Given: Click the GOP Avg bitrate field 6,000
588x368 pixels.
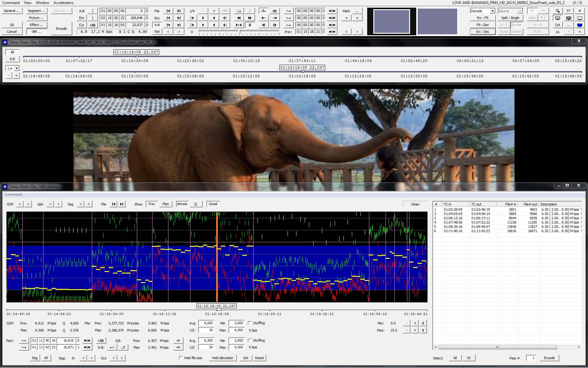Looking at the screenshot, I should pos(206,323).
